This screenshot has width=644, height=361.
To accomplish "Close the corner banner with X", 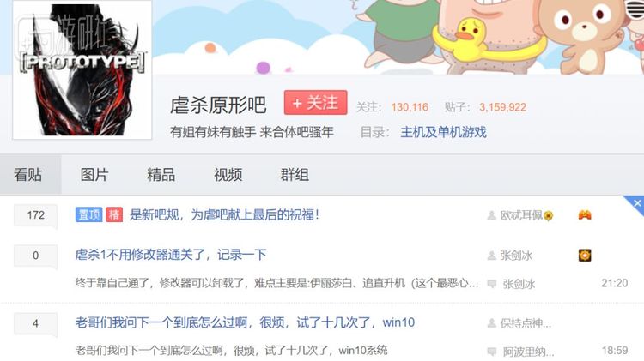I will click(637, 203).
